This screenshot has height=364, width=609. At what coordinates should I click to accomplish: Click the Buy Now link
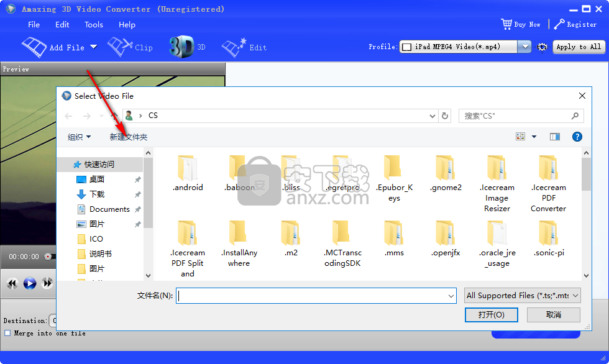tap(527, 24)
